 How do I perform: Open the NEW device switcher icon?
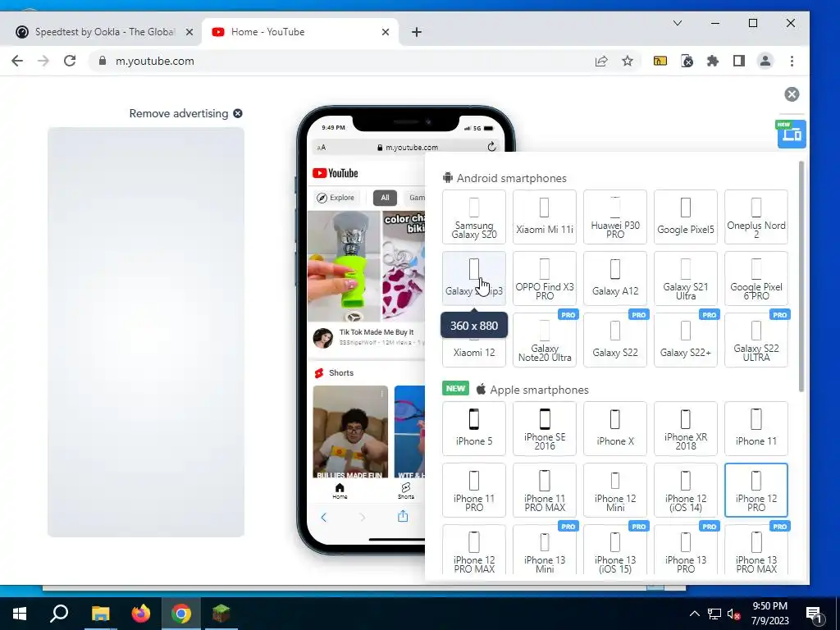pyautogui.click(x=792, y=134)
